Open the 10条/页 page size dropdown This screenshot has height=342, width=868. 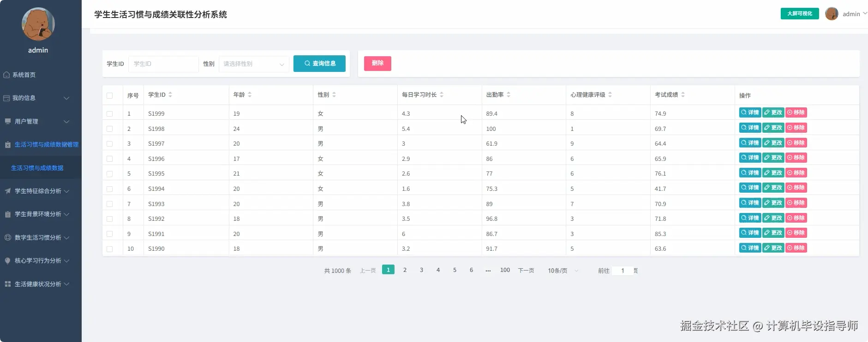click(x=563, y=271)
